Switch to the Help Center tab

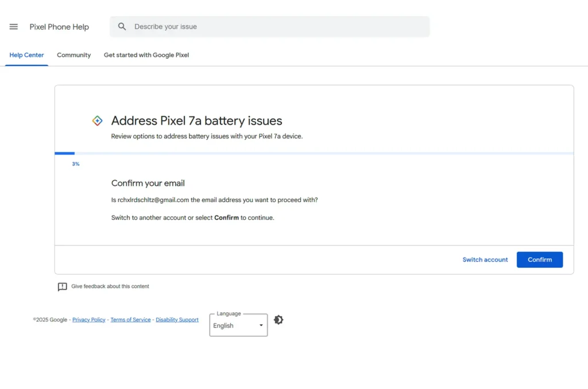[26, 55]
